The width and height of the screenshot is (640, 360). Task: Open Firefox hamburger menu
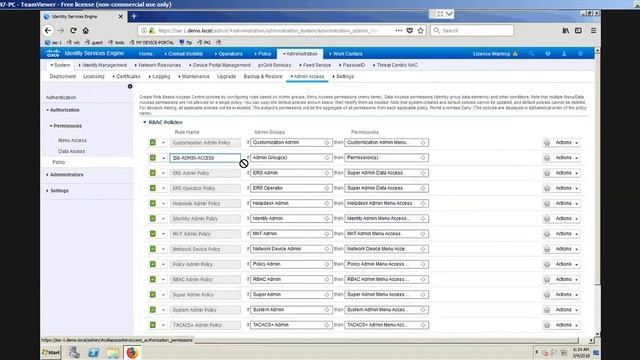coord(593,31)
